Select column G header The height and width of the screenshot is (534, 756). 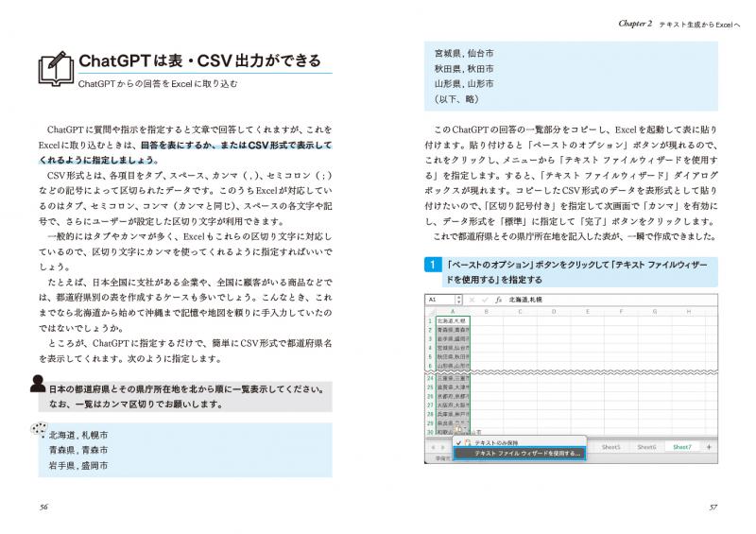tap(655, 312)
